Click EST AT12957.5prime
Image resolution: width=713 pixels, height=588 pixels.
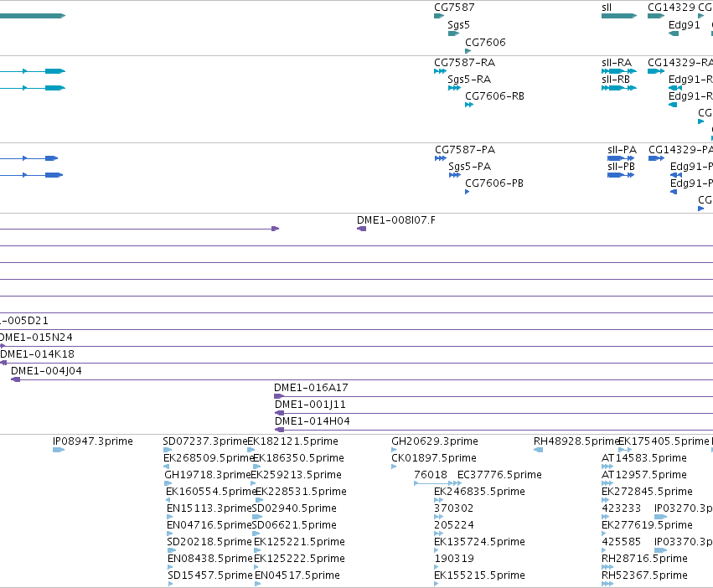(x=644, y=475)
